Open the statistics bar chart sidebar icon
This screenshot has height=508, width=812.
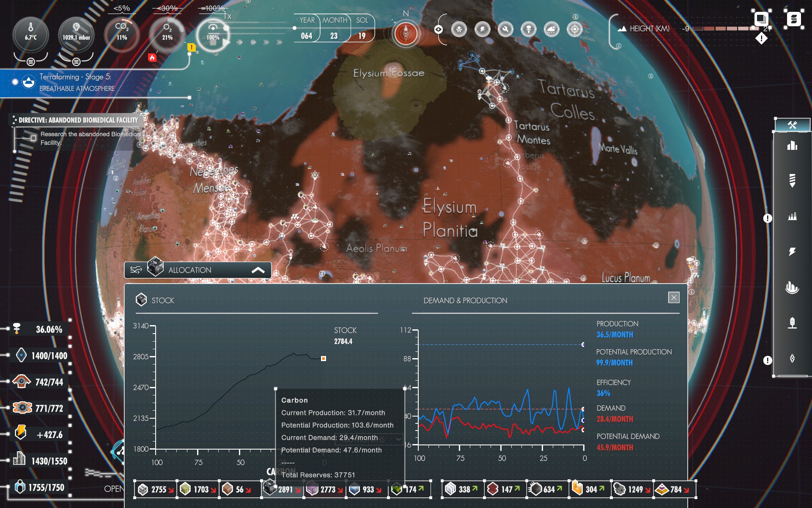[792, 146]
